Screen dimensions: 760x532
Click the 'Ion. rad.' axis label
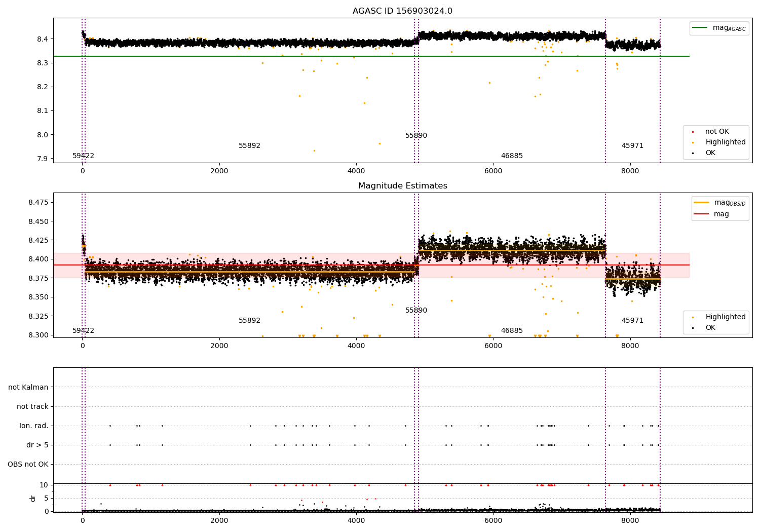click(34, 426)
